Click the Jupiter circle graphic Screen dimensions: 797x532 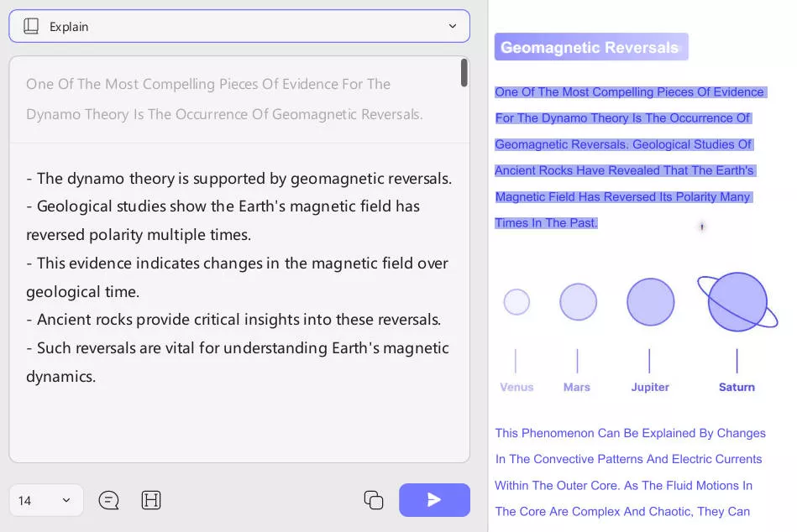[650, 302]
